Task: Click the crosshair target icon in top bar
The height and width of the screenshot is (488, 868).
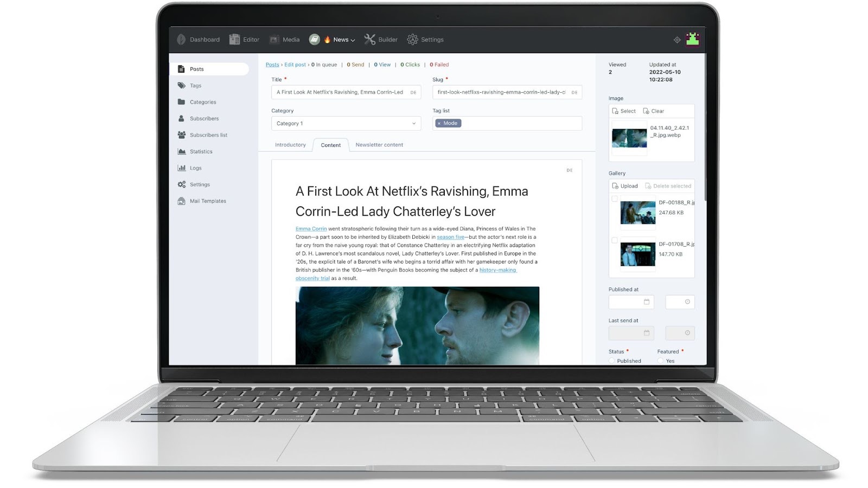Action: (677, 40)
